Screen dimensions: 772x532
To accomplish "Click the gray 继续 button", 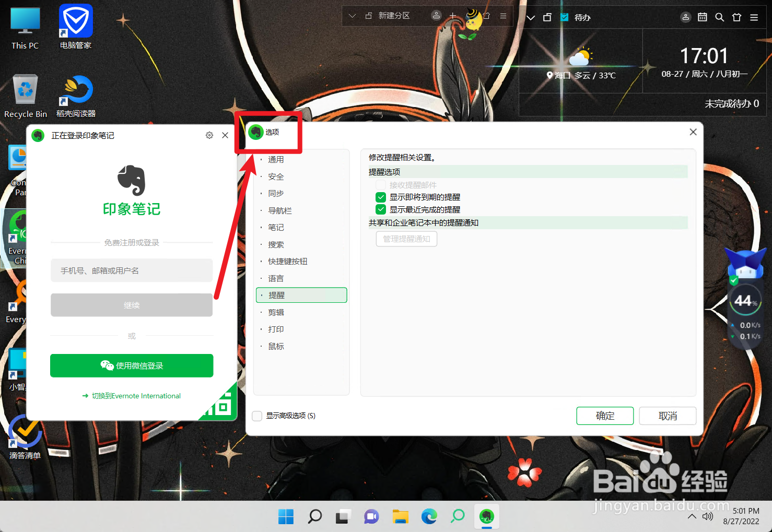I will (x=132, y=305).
